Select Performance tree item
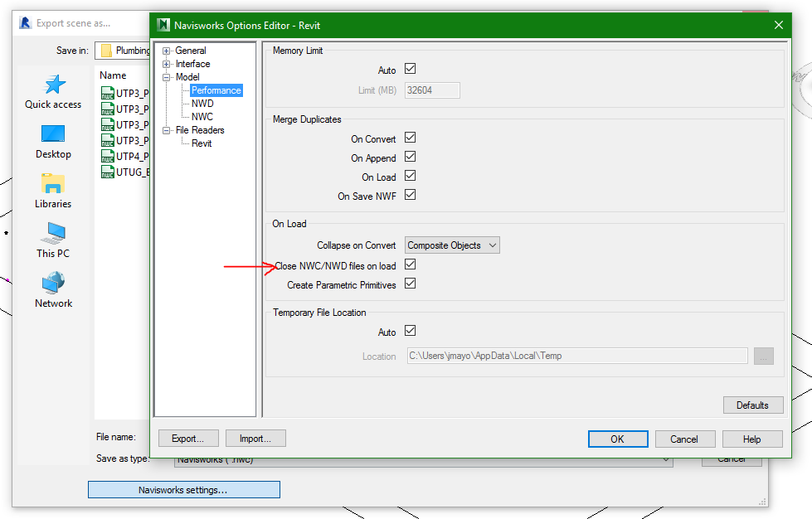The width and height of the screenshot is (812, 519). [x=216, y=90]
